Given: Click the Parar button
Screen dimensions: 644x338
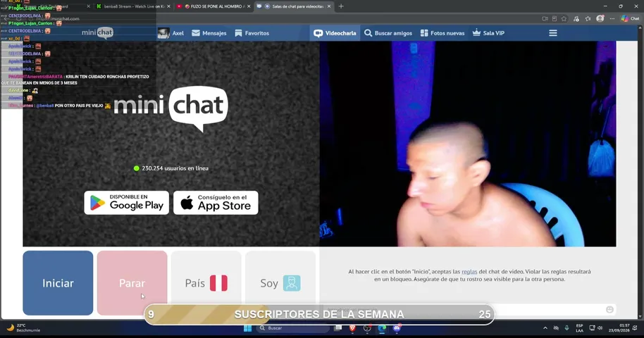Looking at the screenshot, I should pyautogui.click(x=132, y=283).
